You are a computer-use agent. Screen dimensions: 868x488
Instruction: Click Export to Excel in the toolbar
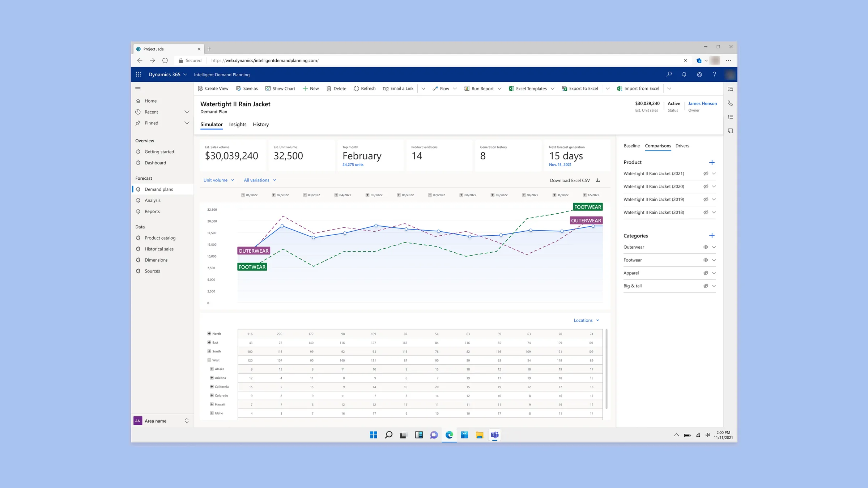[x=580, y=89]
